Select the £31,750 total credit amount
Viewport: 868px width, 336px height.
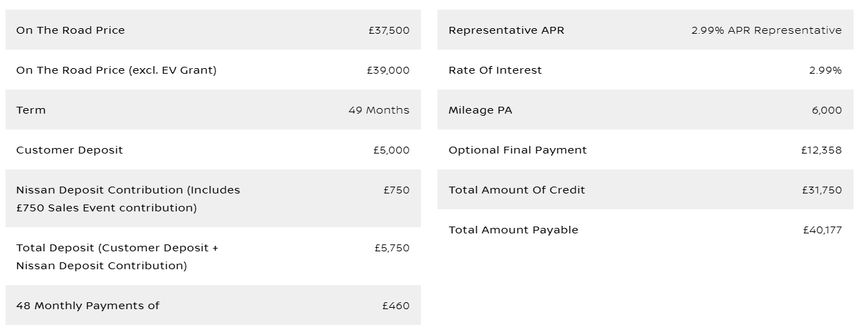pyautogui.click(x=821, y=190)
